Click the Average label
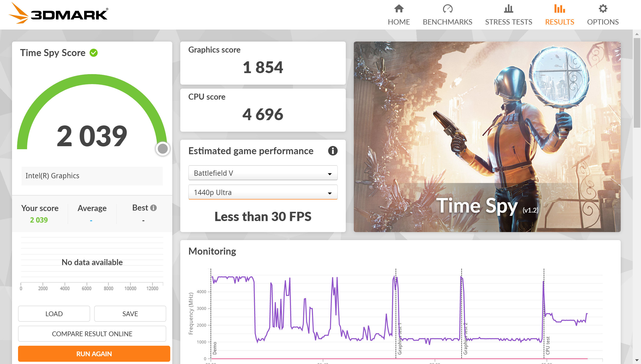The image size is (641, 364). 92,208
